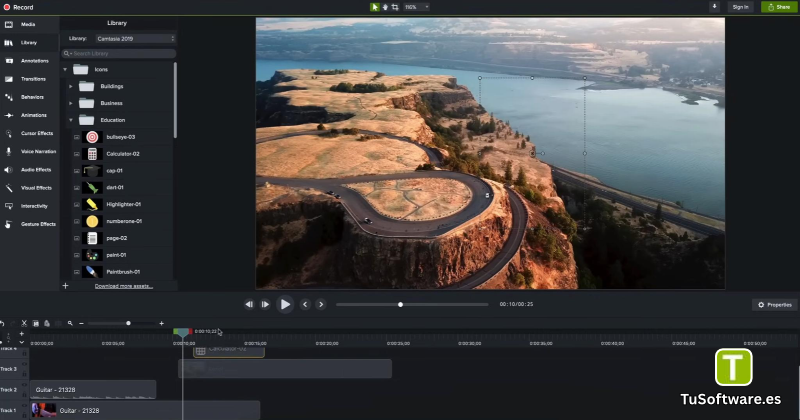Select the bullseye-03 library asset

click(x=121, y=137)
